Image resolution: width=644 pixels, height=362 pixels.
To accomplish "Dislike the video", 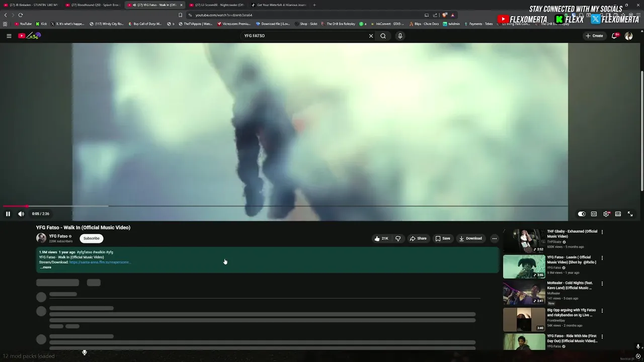I will (398, 238).
